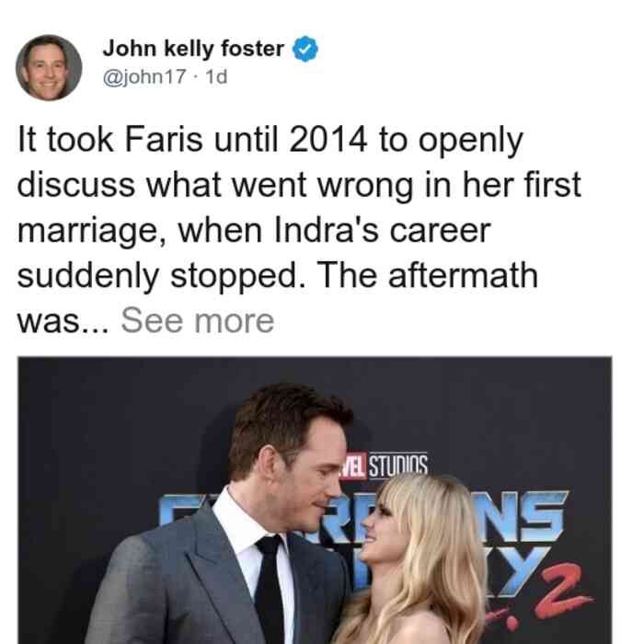Screen dimensions: 644x644
Task: Open the John kelly foster display name
Action: click(x=193, y=49)
